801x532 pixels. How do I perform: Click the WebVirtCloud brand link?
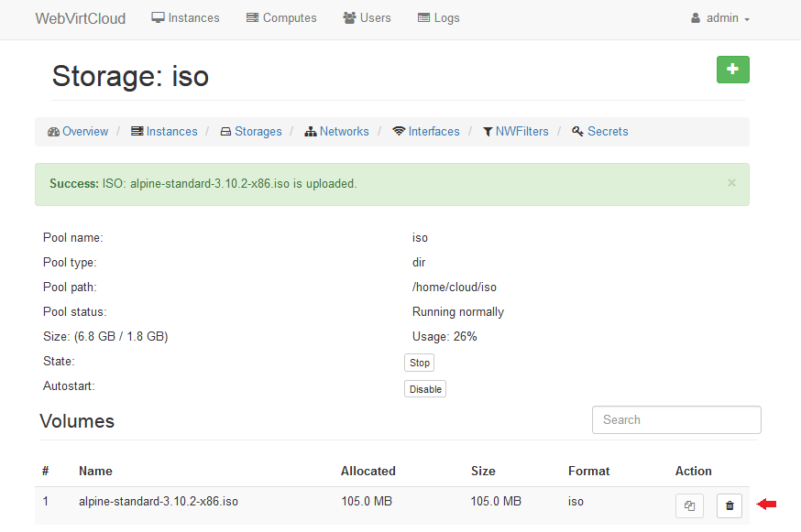81,18
